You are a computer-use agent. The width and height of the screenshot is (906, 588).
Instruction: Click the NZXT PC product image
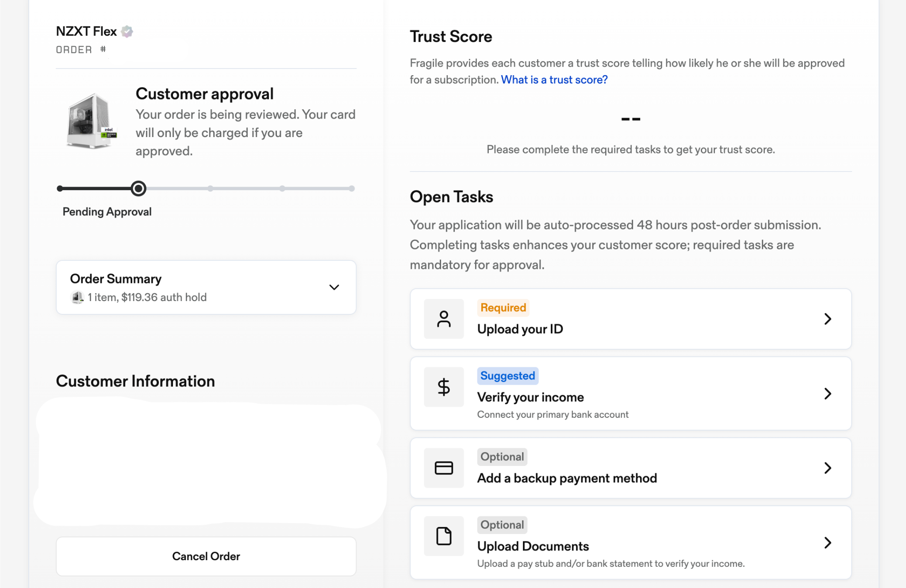click(x=92, y=121)
